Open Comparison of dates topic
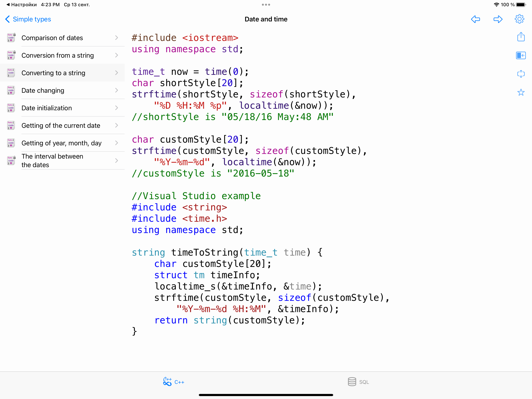Screen dimensions: 532x399 coord(62,38)
